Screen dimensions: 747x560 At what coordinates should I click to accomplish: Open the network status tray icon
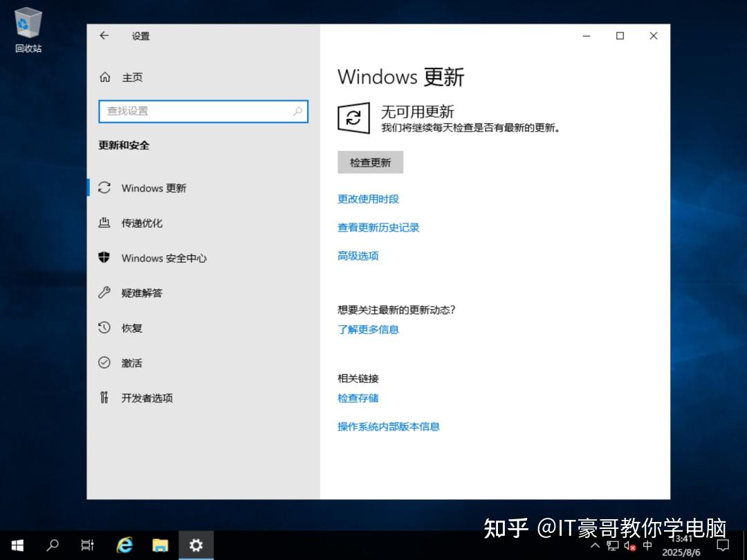[x=611, y=545]
